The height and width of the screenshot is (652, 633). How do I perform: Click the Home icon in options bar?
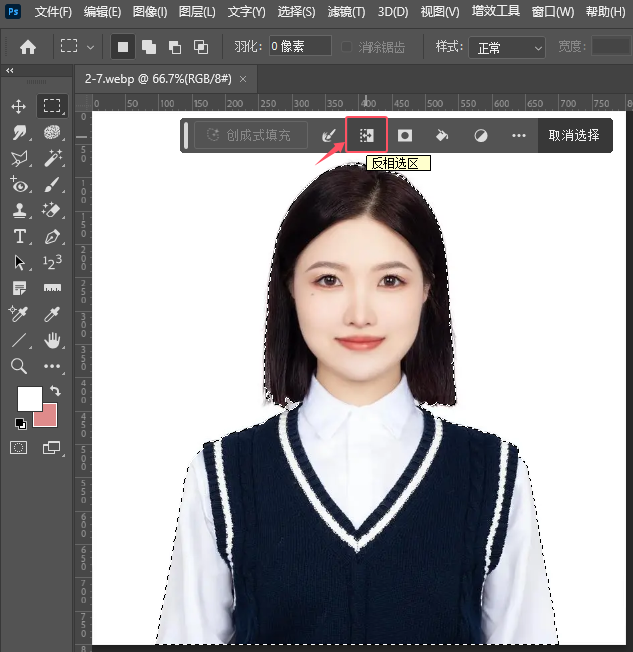(x=28, y=47)
